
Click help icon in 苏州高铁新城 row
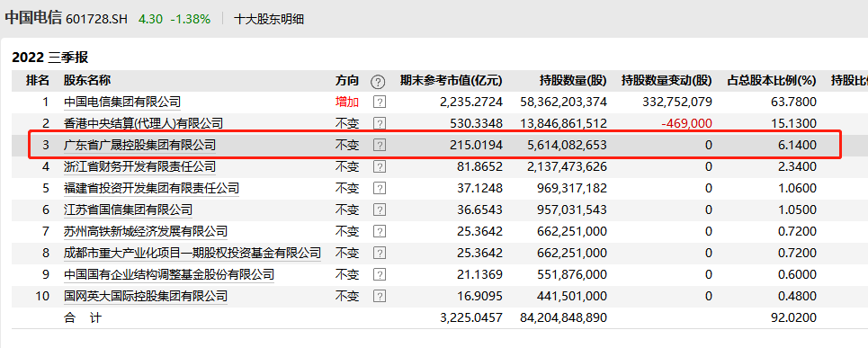coord(380,231)
